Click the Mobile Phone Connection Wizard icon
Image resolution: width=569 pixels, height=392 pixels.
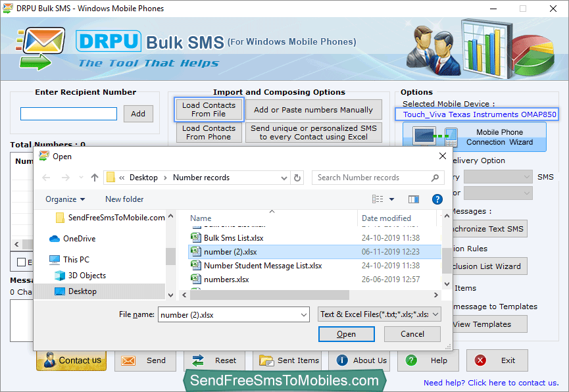pos(435,136)
